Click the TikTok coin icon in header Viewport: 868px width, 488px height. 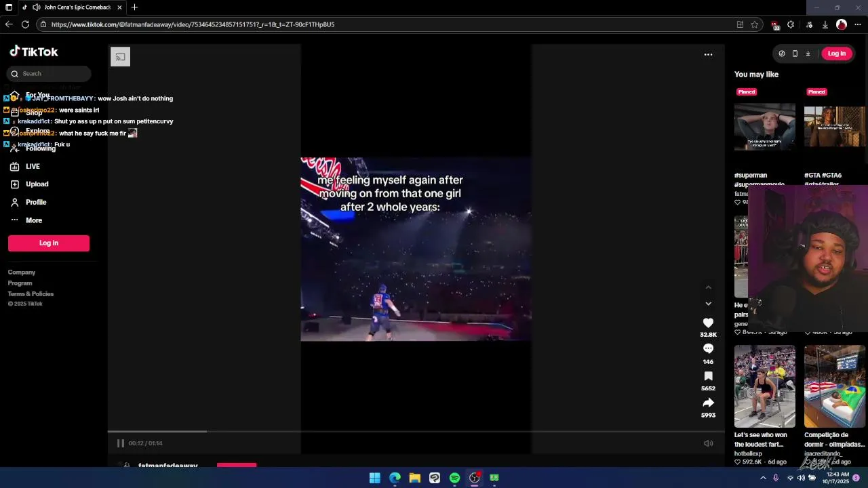(782, 54)
